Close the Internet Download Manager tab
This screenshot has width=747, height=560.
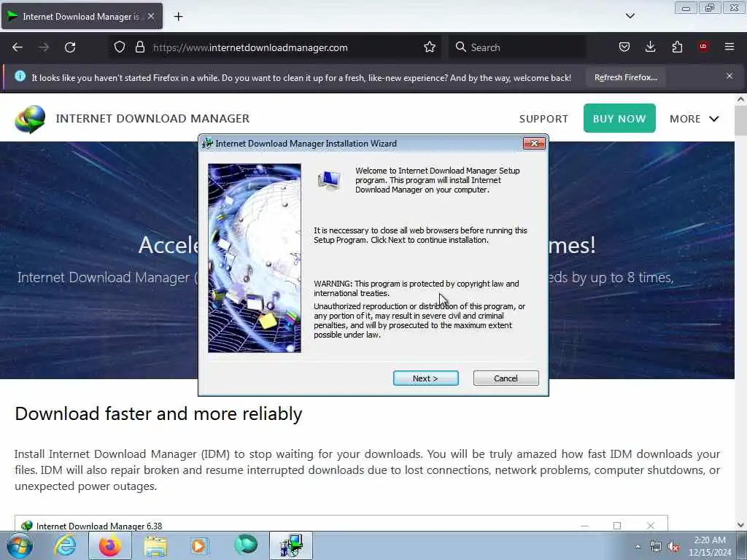tap(150, 16)
